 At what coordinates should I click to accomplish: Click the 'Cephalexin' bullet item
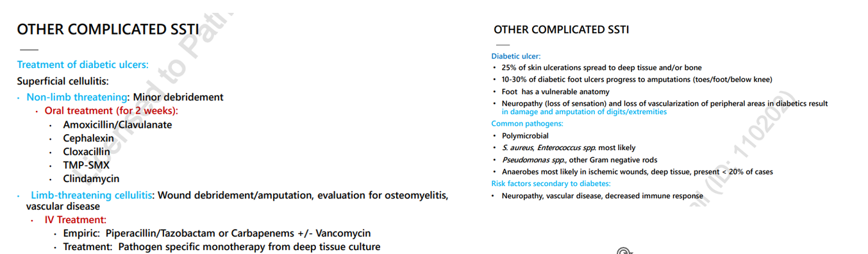pyautogui.click(x=88, y=138)
